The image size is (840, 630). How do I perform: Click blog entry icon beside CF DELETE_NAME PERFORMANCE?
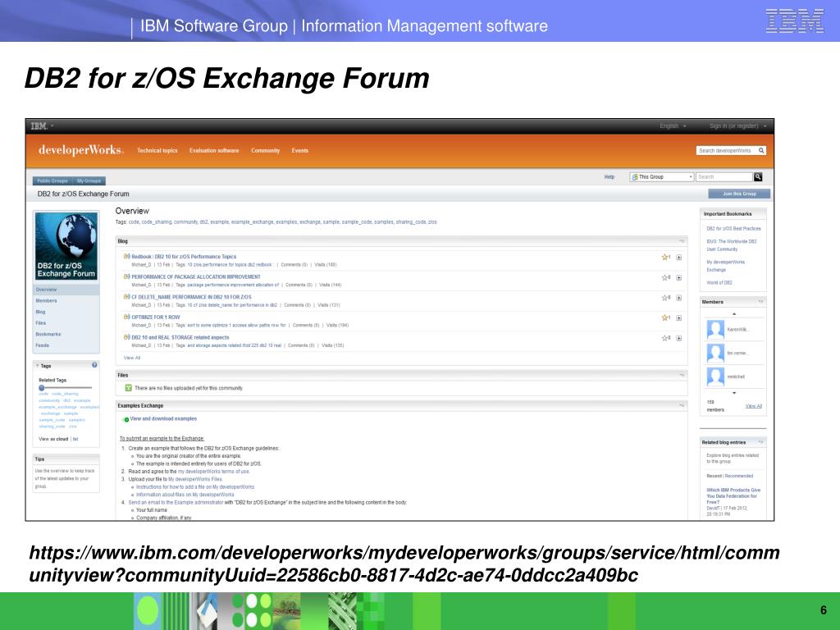(x=126, y=297)
